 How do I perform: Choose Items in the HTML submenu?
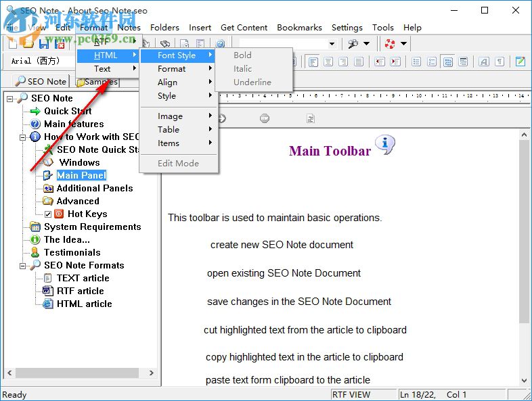(x=179, y=143)
